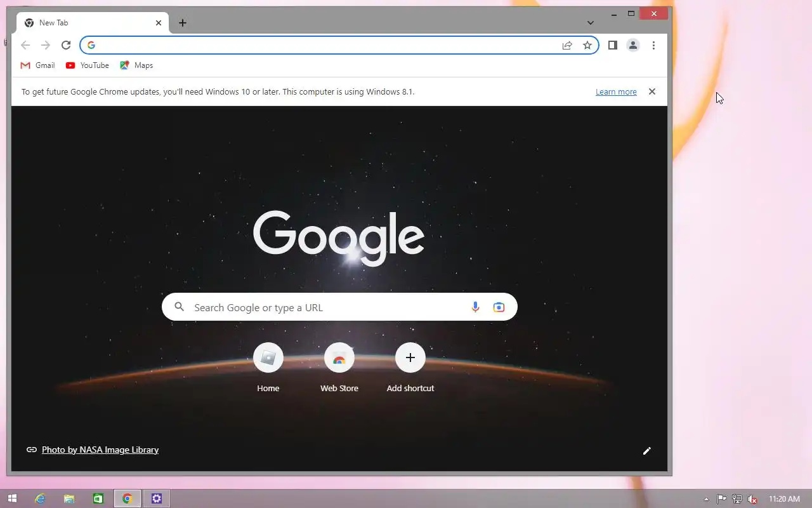
Task: Open the profile avatar menu
Action: coord(633,45)
